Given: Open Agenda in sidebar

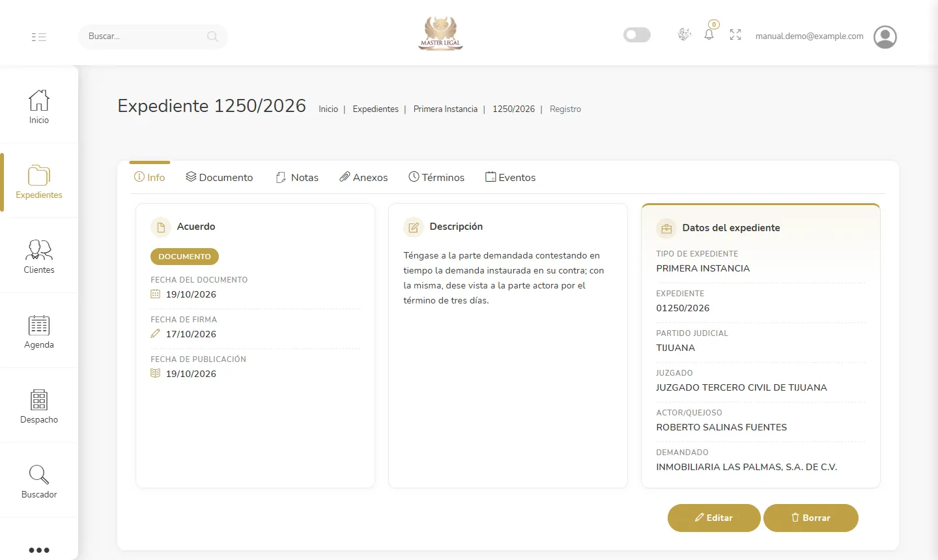Looking at the screenshot, I should pos(39,331).
